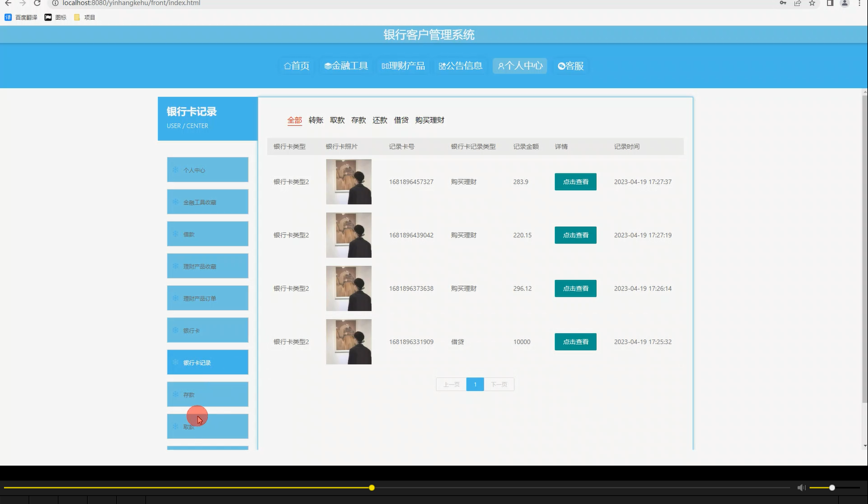Switch to the 购买理财 filter tab
Image resolution: width=868 pixels, height=504 pixels.
(x=429, y=120)
